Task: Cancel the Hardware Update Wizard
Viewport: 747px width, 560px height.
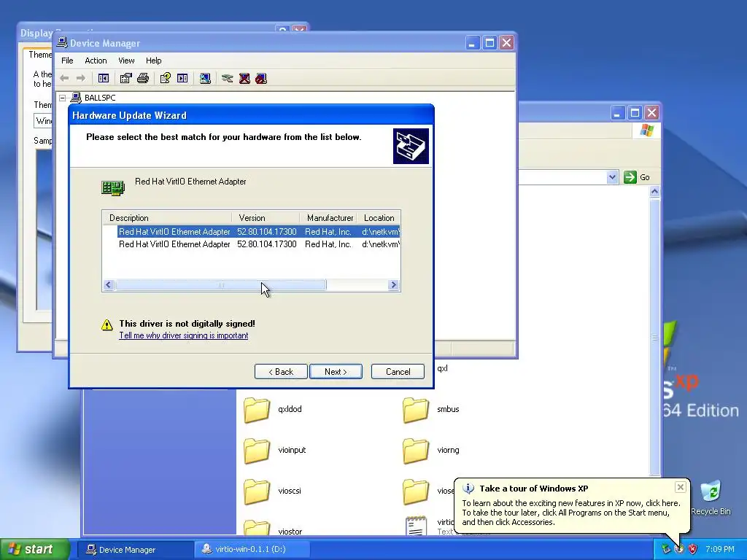Action: pyautogui.click(x=398, y=371)
